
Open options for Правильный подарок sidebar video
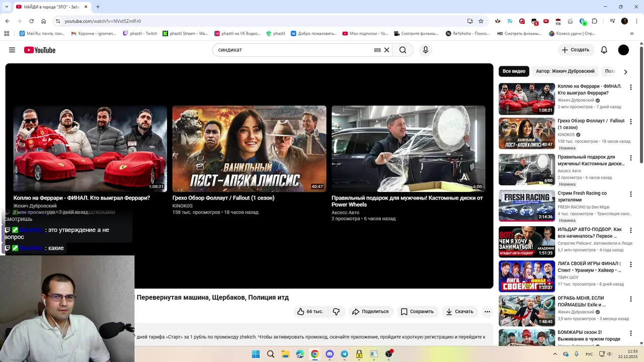click(x=630, y=158)
